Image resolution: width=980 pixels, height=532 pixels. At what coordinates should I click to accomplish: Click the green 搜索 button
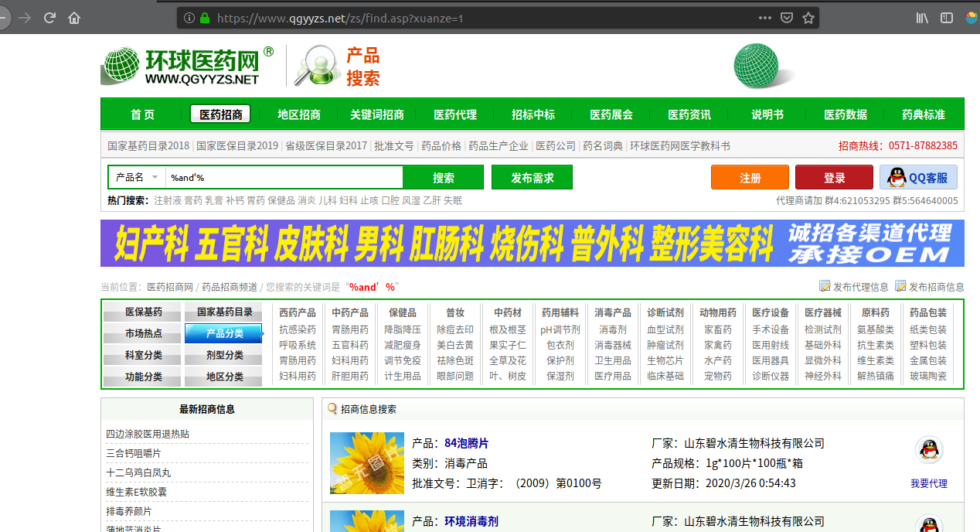pos(444,177)
